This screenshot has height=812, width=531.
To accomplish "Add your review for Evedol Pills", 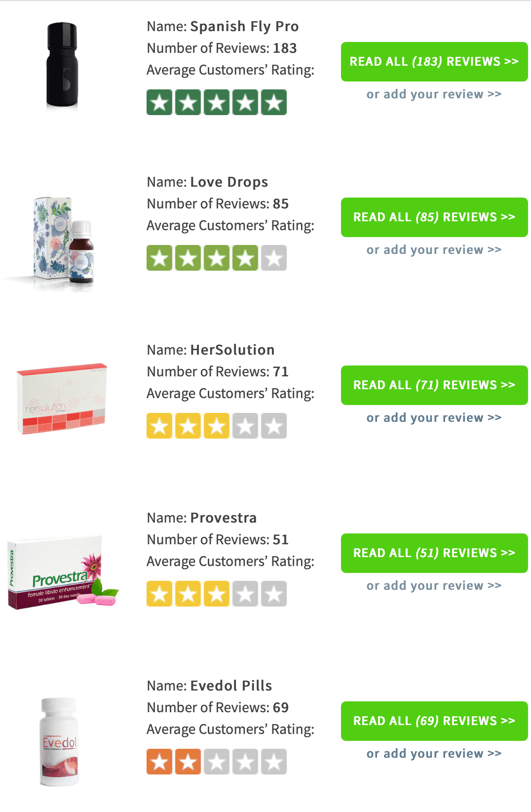I will [434, 754].
